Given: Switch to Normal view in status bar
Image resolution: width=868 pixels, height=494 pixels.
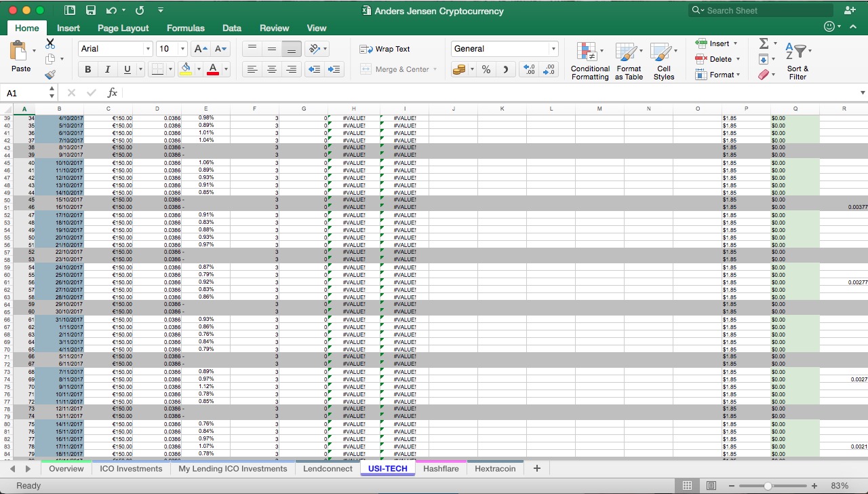Looking at the screenshot, I should [x=687, y=486].
